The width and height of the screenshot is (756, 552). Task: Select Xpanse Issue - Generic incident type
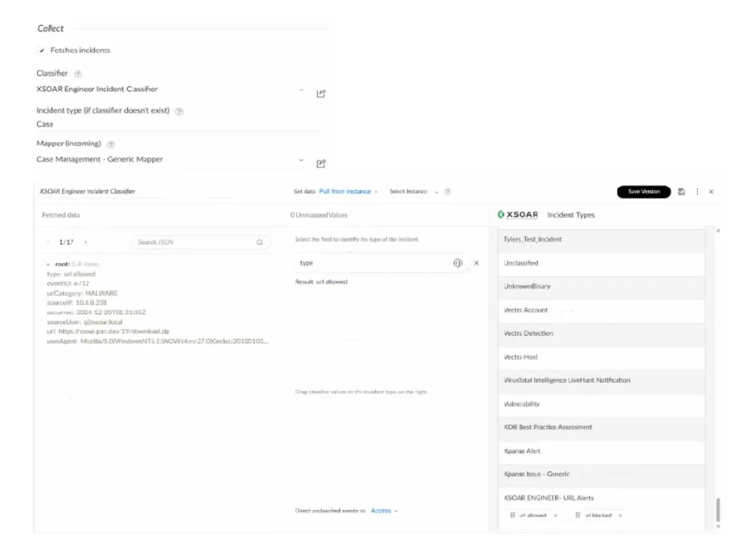pos(602,474)
